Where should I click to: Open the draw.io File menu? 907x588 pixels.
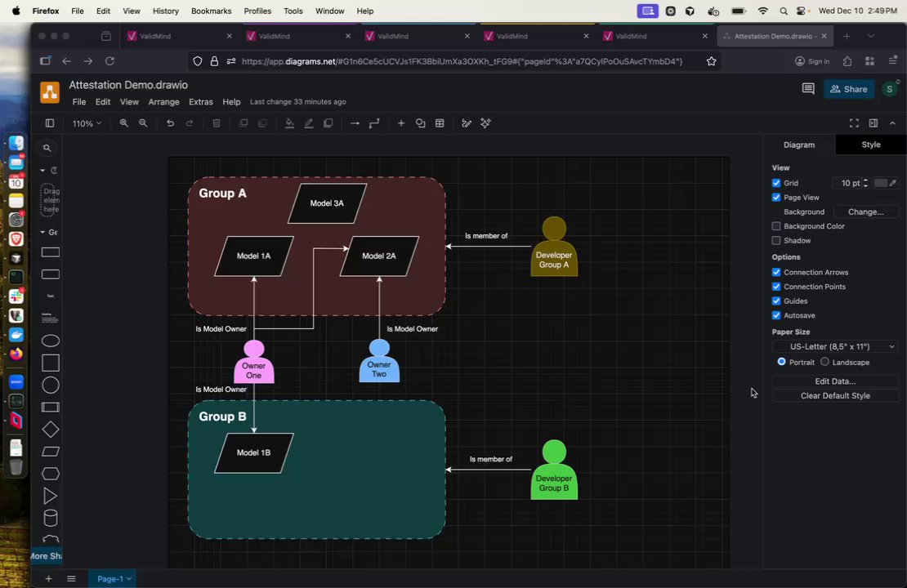pos(79,102)
